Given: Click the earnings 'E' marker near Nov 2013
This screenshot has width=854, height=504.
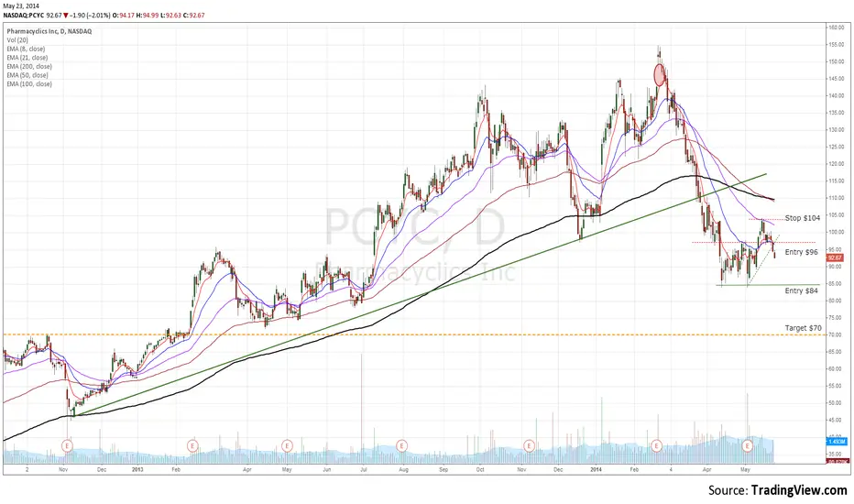Looking at the screenshot, I should coord(529,445).
